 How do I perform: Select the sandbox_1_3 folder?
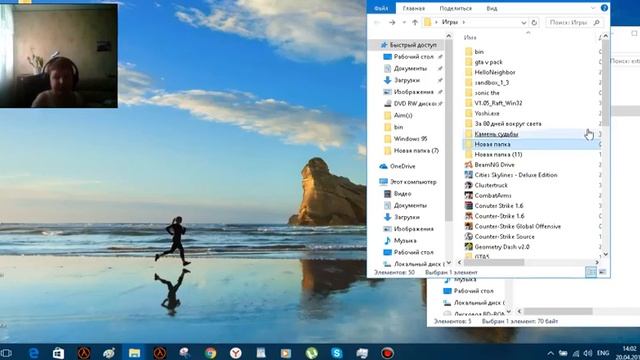[x=491, y=82]
